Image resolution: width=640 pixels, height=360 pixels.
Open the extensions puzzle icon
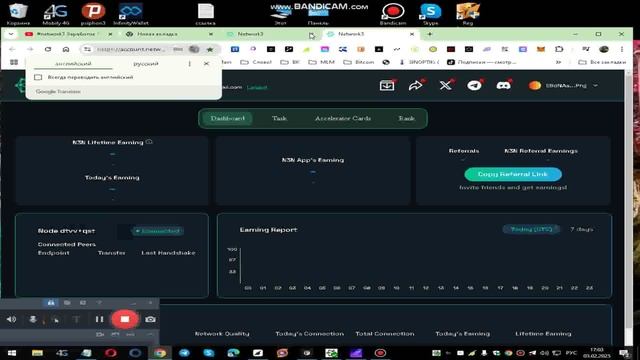[559, 49]
